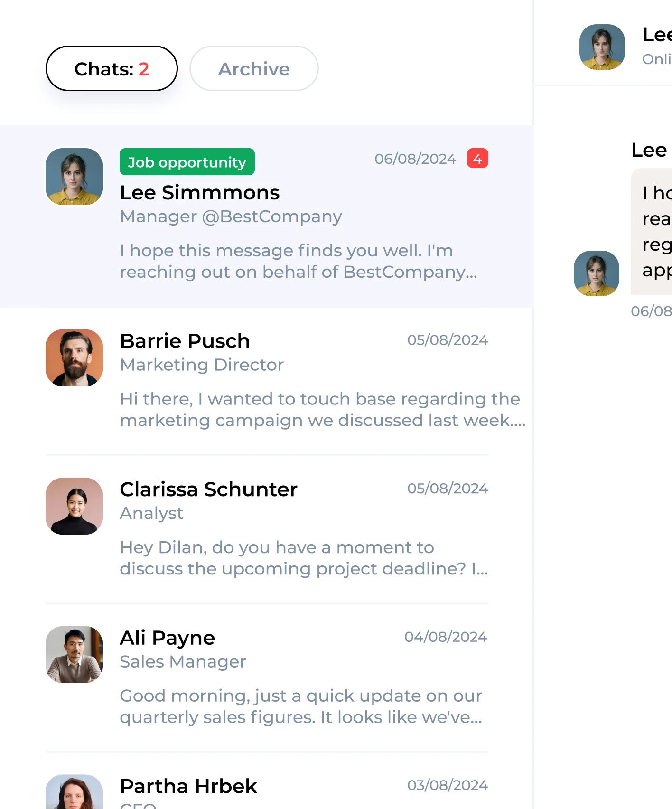This screenshot has height=809, width=672.
Task: Click Lee's avatar in the conversation header
Action: coord(601,47)
